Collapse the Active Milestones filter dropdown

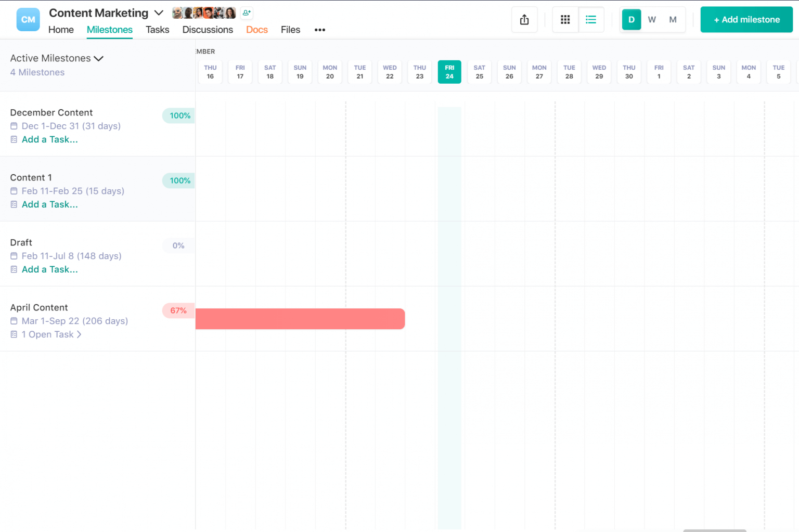click(x=99, y=58)
